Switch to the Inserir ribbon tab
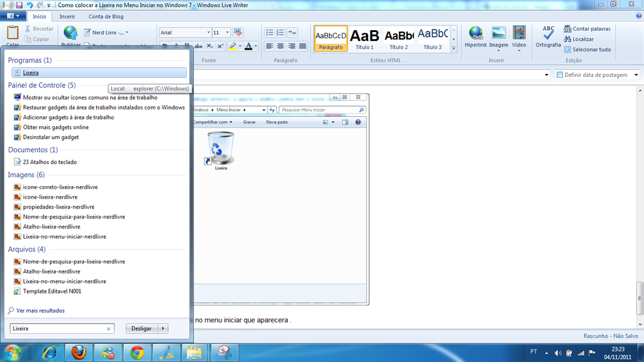 (x=67, y=16)
